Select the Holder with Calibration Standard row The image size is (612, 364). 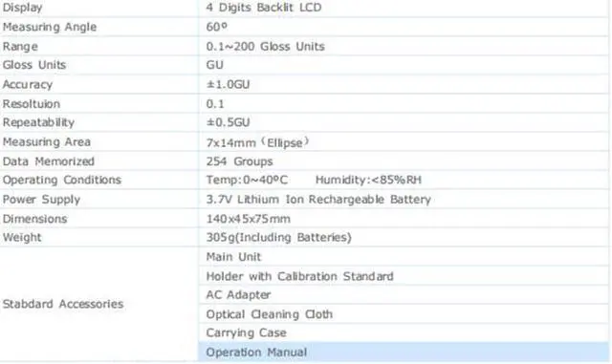coord(404,276)
